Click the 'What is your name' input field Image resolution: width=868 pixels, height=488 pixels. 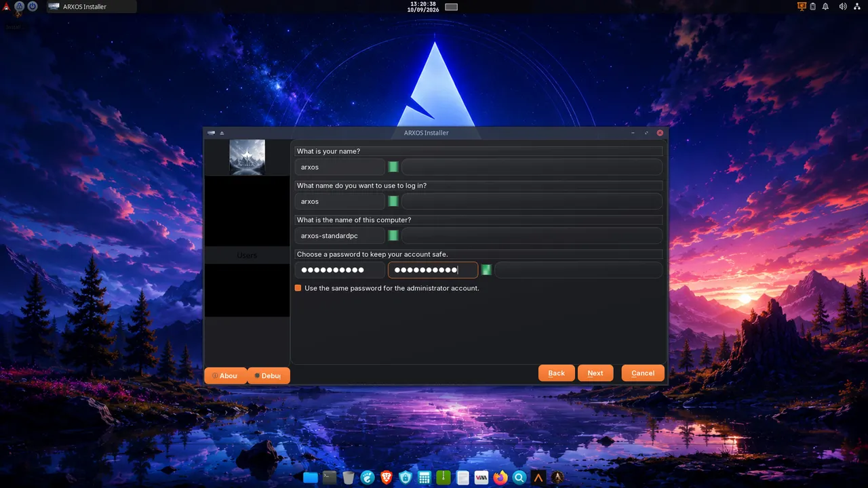tap(340, 167)
